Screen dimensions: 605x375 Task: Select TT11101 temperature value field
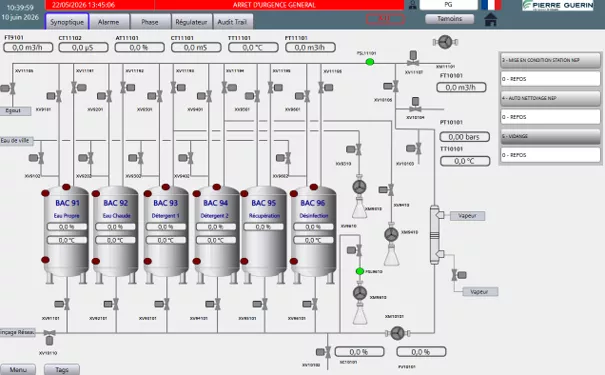253,47
